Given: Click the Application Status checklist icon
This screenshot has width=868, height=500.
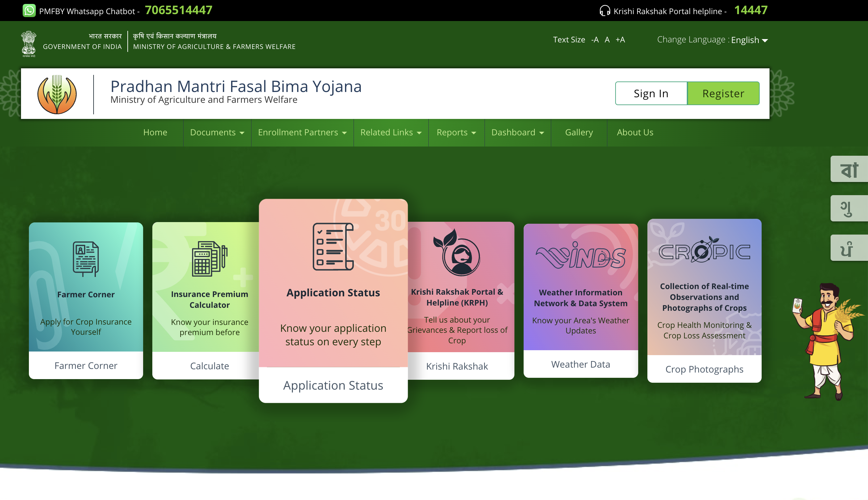Looking at the screenshot, I should click(x=333, y=246).
